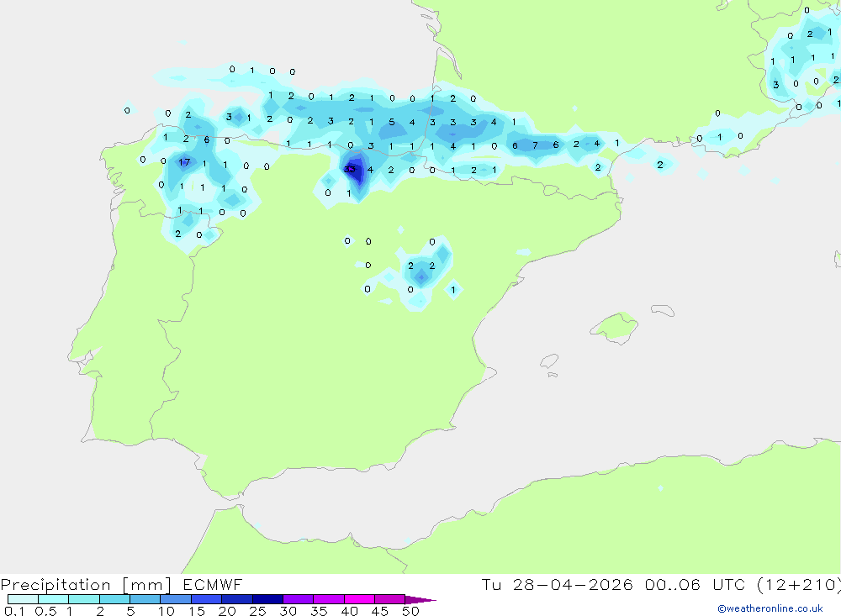
Task: Open the weatheronline.co.uk credit link
Action: pyautogui.click(x=770, y=608)
